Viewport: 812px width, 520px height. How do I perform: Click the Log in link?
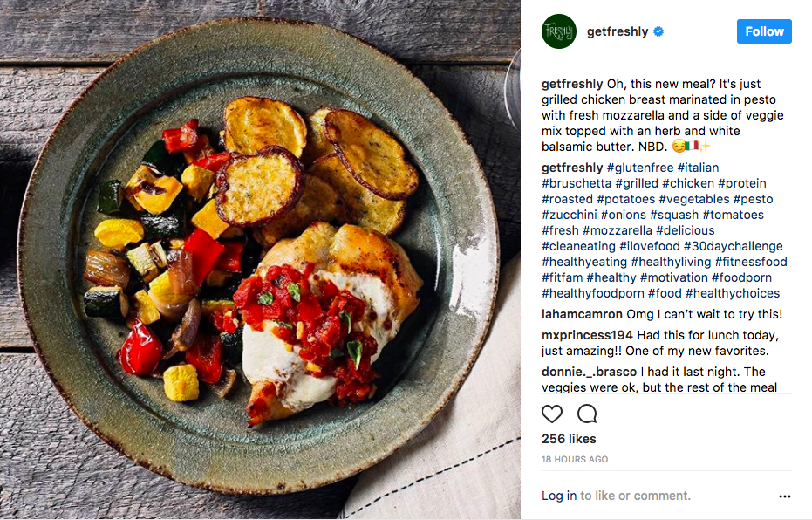tap(559, 496)
